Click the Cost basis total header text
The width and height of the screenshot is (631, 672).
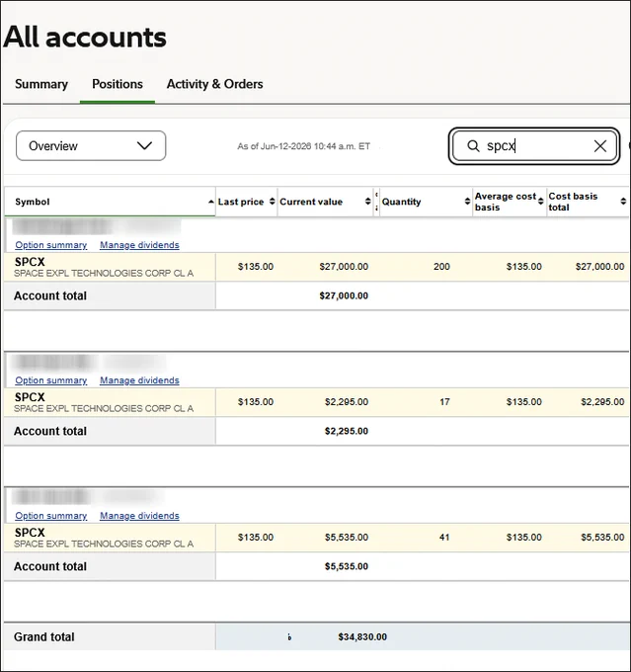click(x=573, y=202)
